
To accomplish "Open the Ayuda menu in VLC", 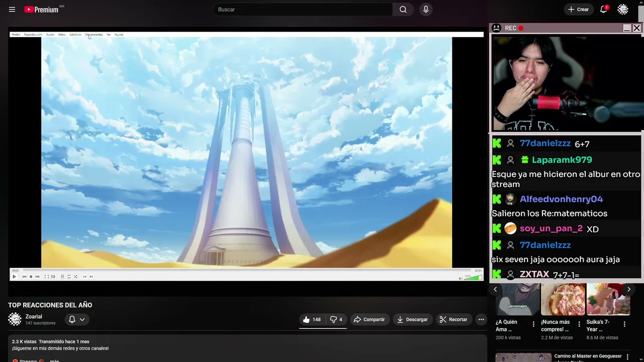I will tap(119, 35).
